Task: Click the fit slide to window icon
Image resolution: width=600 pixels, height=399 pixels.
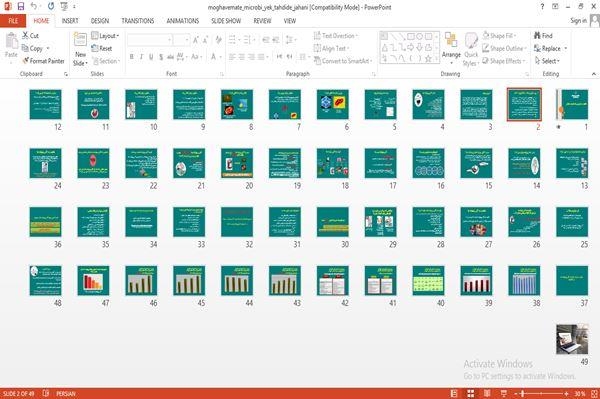Action: [594, 393]
